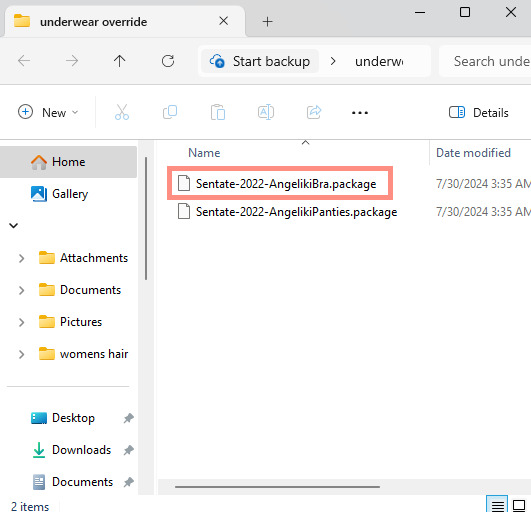Screen dimensions: 531x512
Task: Open the Pictures folder in sidebar
Action: [x=70, y=322]
